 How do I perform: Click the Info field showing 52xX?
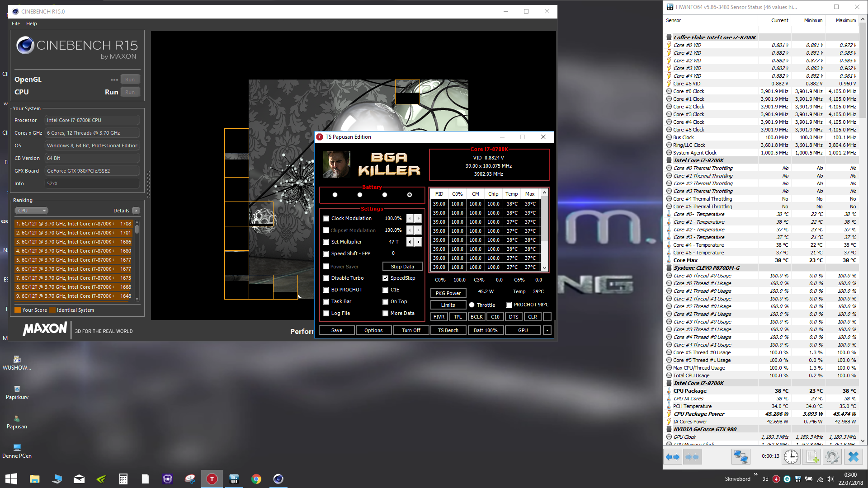pyautogui.click(x=92, y=183)
